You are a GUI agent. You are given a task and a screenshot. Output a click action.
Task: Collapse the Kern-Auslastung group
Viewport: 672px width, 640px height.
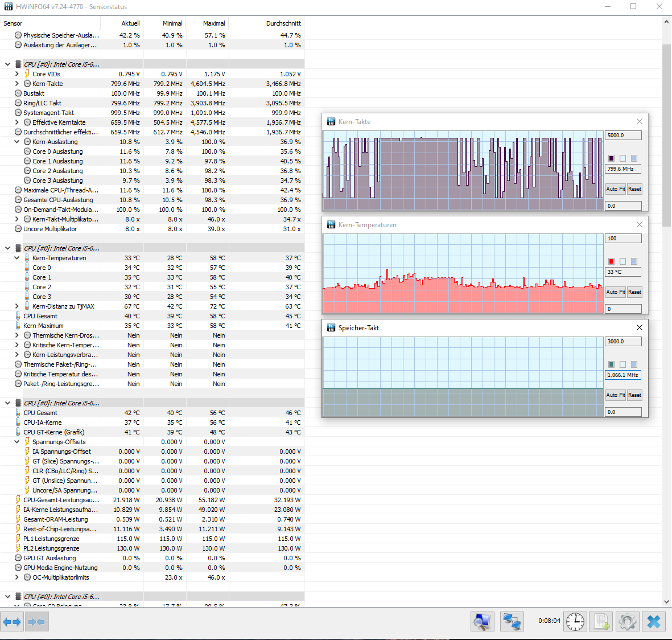coord(17,142)
